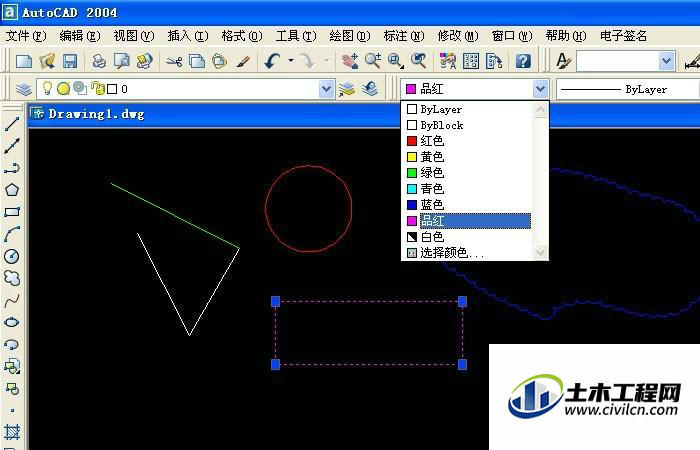The width and height of the screenshot is (700, 450).
Task: Toggle layer 0 viewport freeze icon
Action: coord(79,88)
